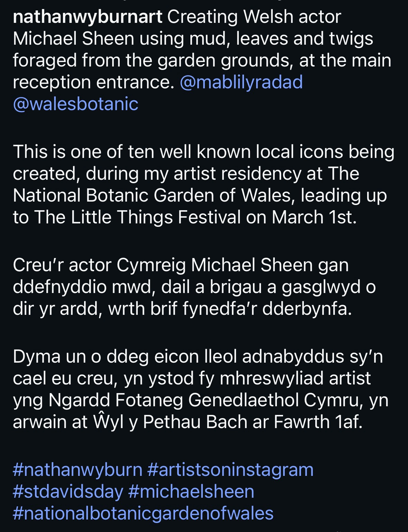Open the @mablilyradad mention
The width and height of the screenshot is (408, 532).
241,82
